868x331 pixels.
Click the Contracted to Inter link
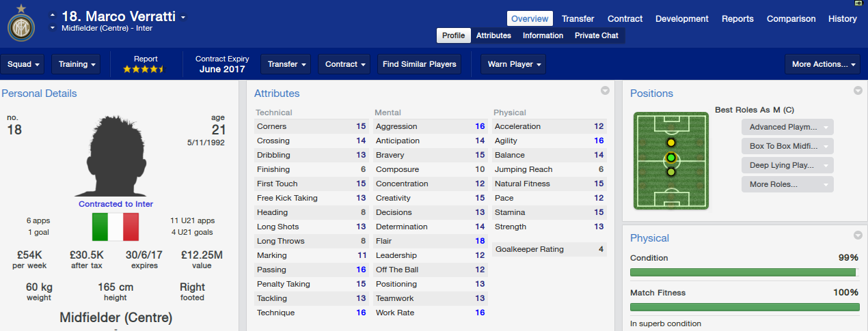click(116, 204)
